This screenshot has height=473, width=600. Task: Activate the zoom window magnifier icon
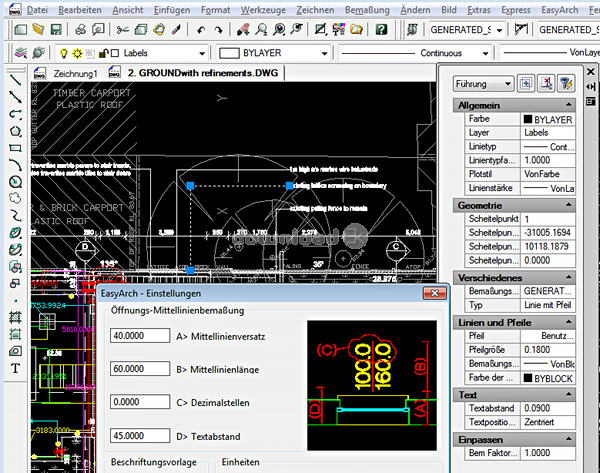(279, 29)
